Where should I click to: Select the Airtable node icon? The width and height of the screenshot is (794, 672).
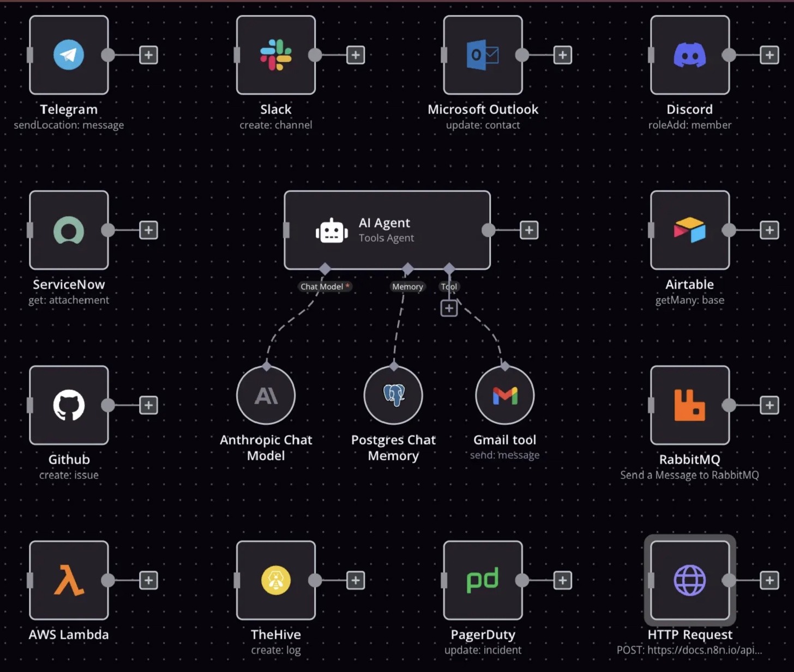click(690, 230)
